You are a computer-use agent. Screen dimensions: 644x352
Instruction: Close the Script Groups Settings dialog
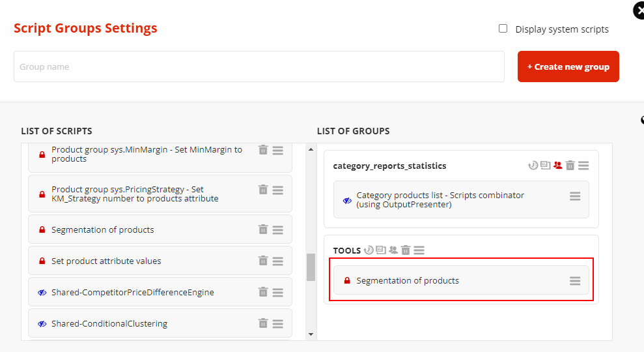tap(639, 11)
